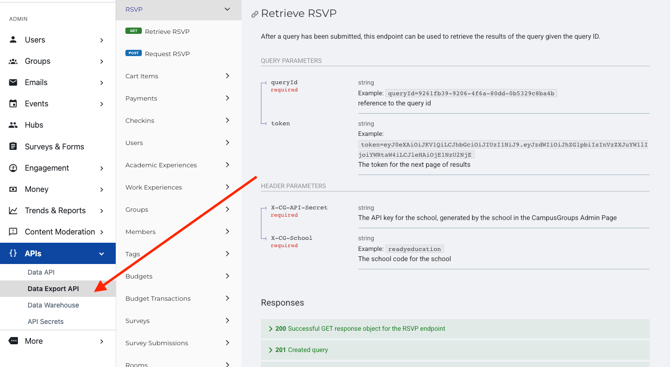The image size is (670, 367).
Task: Click the readyeducation example value
Action: pos(414,249)
